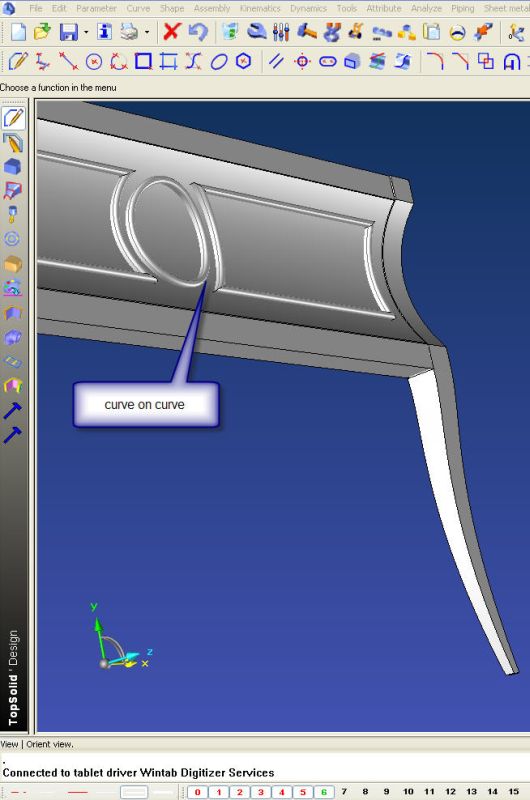Select the orange block icon in left sidebar
The height and width of the screenshot is (800, 530).
tap(12, 264)
